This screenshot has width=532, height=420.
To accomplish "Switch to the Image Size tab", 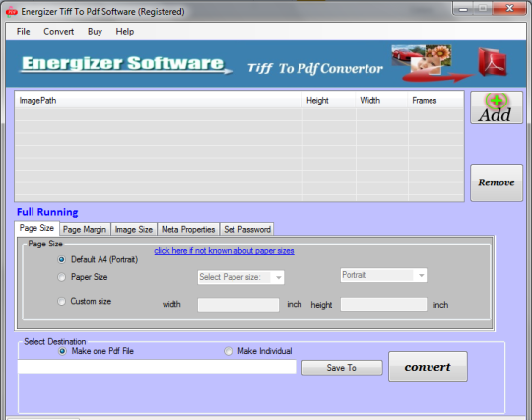I will [134, 229].
